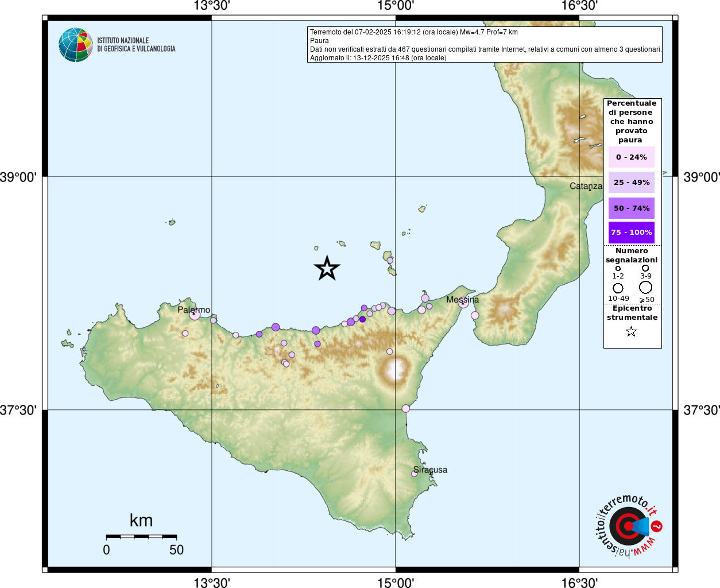
Task: Click the Siracusa city label
Action: click(430, 470)
